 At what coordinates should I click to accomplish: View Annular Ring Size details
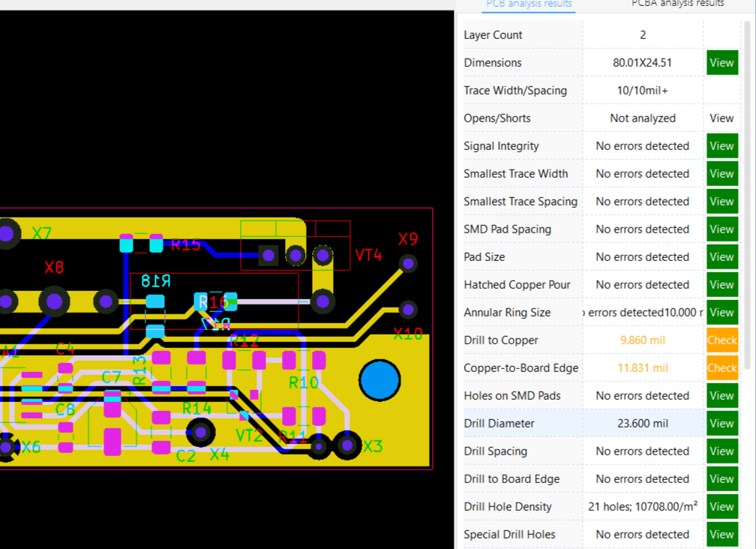[x=721, y=313]
